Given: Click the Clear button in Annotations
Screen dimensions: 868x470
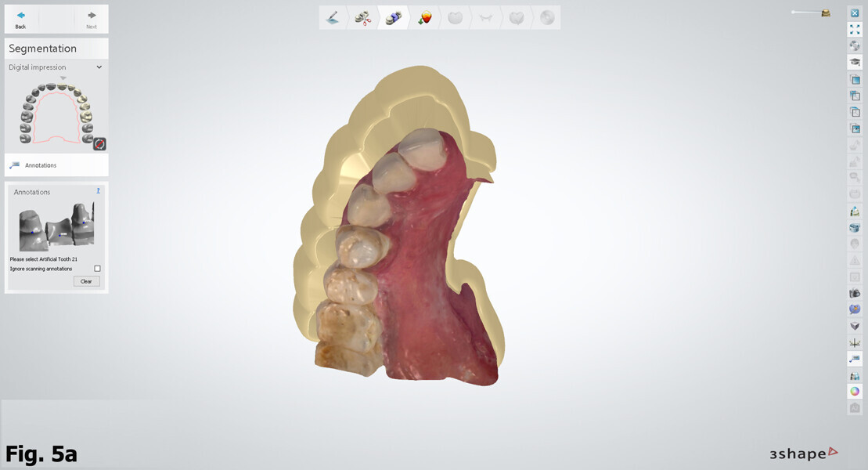Looking at the screenshot, I should click(86, 281).
